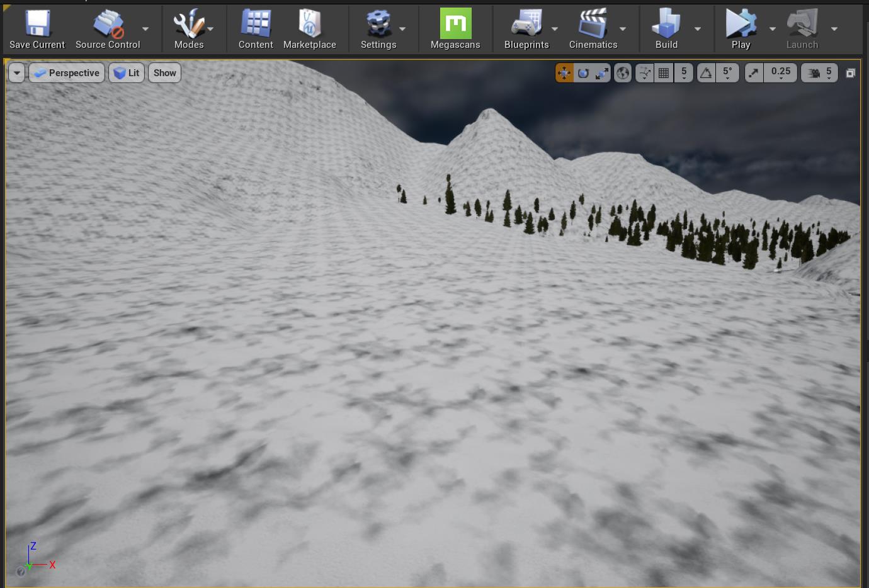The image size is (869, 588).
Task: Toggle grid snapping
Action: coord(664,73)
